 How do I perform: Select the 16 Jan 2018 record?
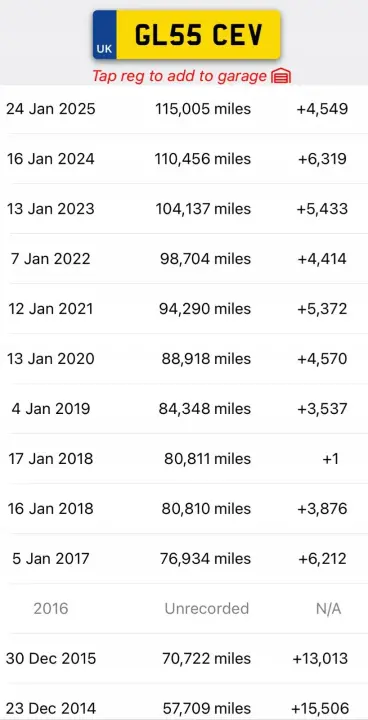(x=184, y=509)
